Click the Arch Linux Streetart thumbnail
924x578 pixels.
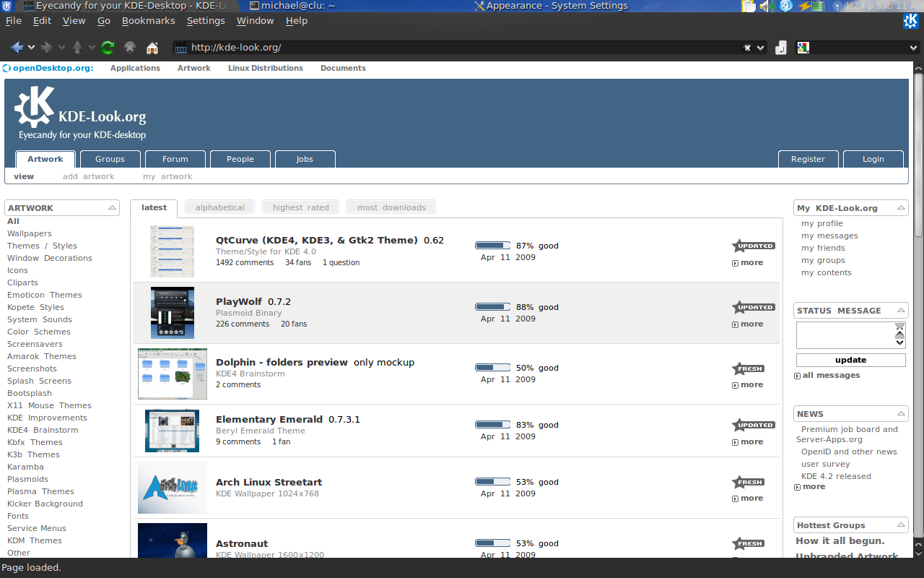[x=173, y=488]
